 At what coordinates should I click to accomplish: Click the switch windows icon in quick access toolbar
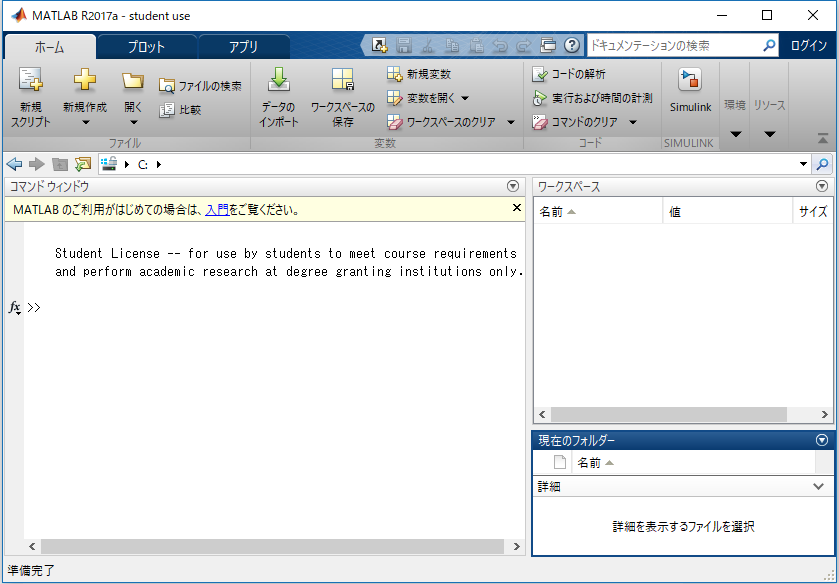[x=548, y=45]
